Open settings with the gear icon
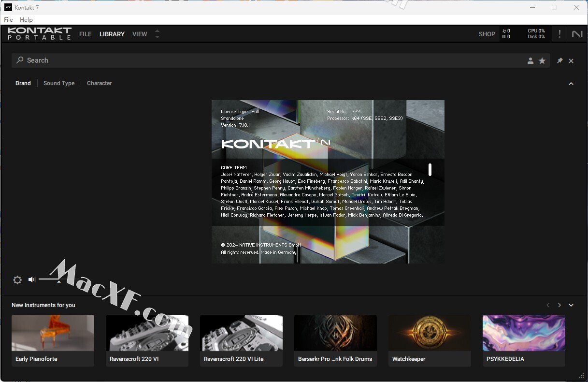Image resolution: width=588 pixels, height=382 pixels. (x=17, y=280)
